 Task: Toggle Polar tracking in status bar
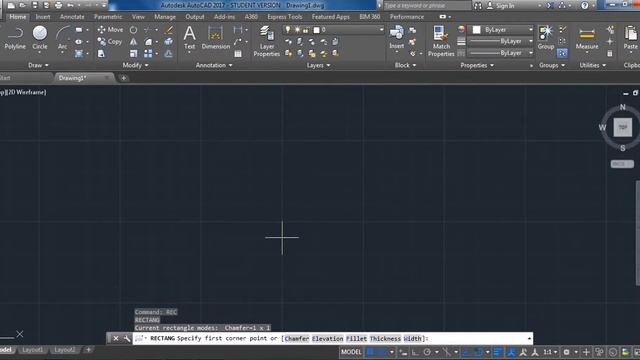[x=427, y=352]
